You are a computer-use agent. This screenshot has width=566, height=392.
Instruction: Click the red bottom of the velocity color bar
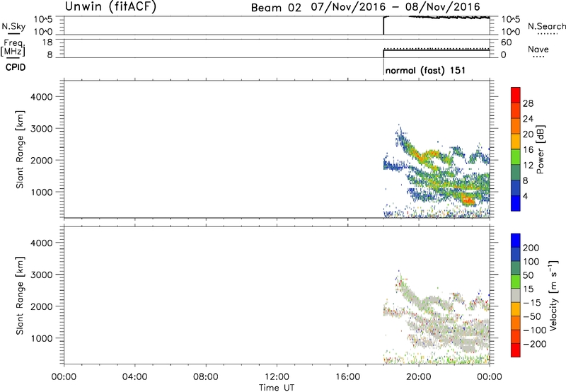point(516,350)
